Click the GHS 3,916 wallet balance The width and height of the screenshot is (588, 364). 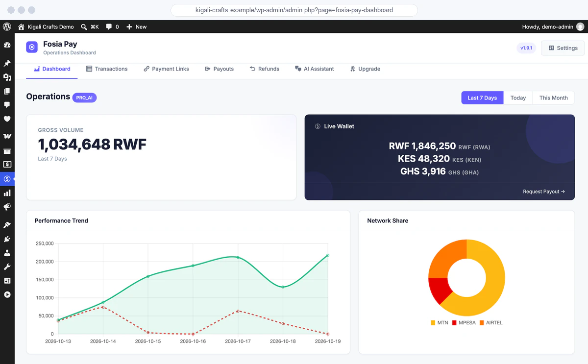click(x=423, y=171)
